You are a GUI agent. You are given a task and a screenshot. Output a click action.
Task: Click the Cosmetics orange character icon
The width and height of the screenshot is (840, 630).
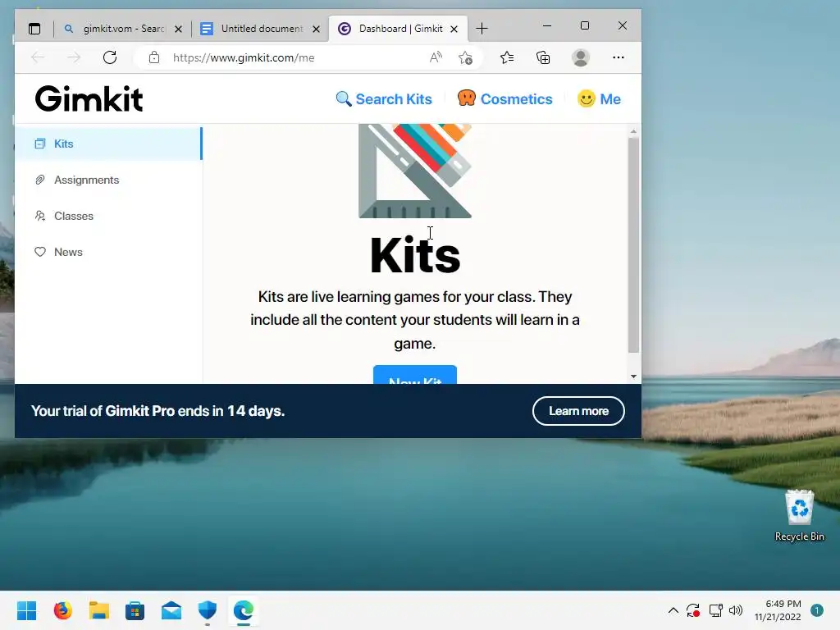(467, 98)
